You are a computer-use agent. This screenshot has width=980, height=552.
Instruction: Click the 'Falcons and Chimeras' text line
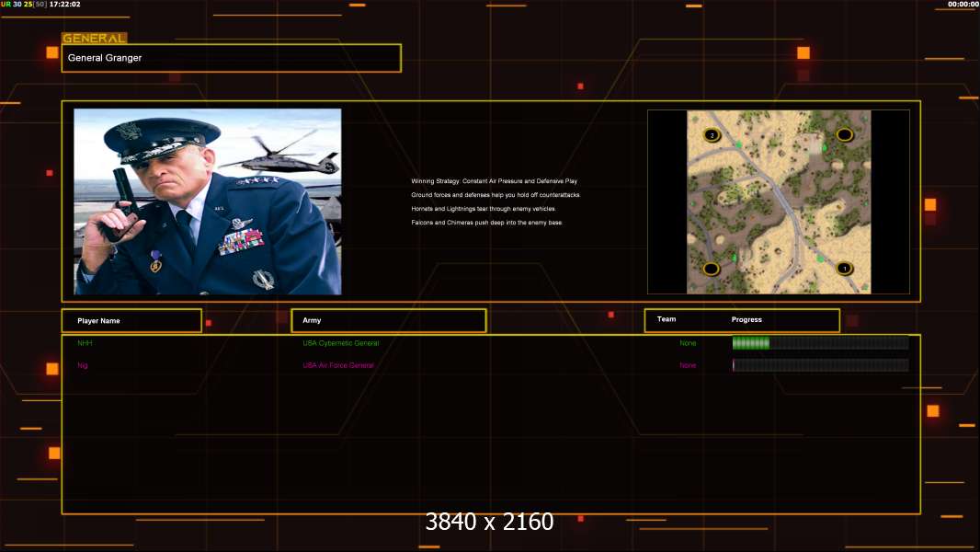487,223
